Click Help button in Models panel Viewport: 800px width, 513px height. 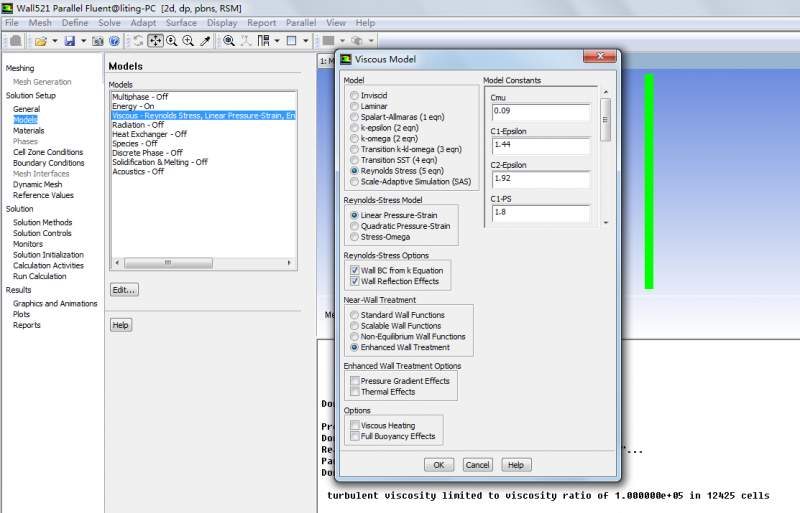(121, 325)
